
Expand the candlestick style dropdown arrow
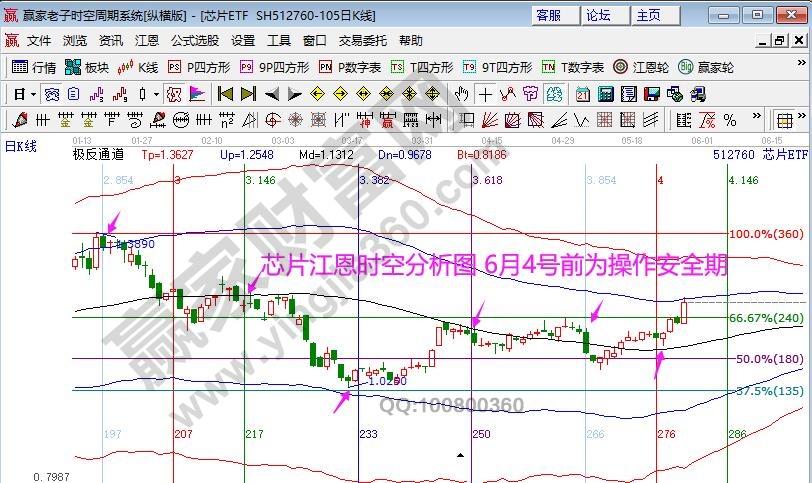pyautogui.click(x=155, y=94)
